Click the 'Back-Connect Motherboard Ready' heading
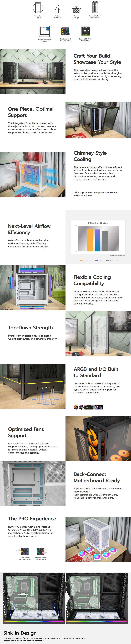Image resolution: width=131 pixels, height=644 pixels. [x=97, y=477]
